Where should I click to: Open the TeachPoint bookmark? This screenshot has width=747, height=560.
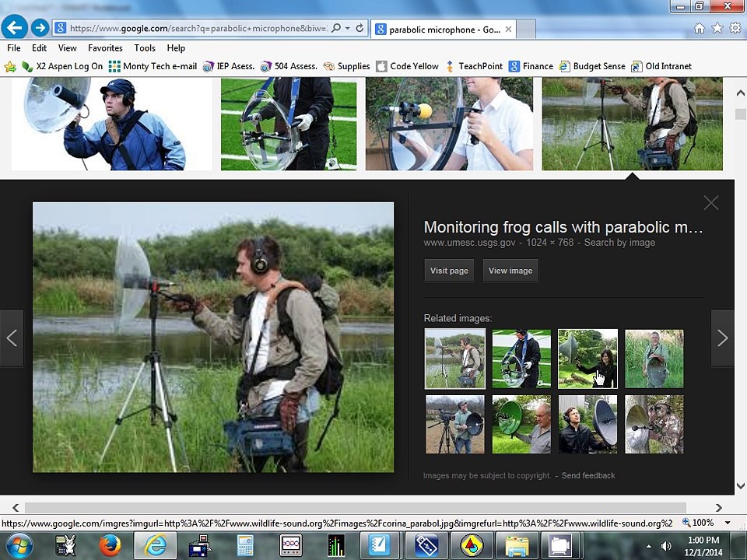pos(474,66)
